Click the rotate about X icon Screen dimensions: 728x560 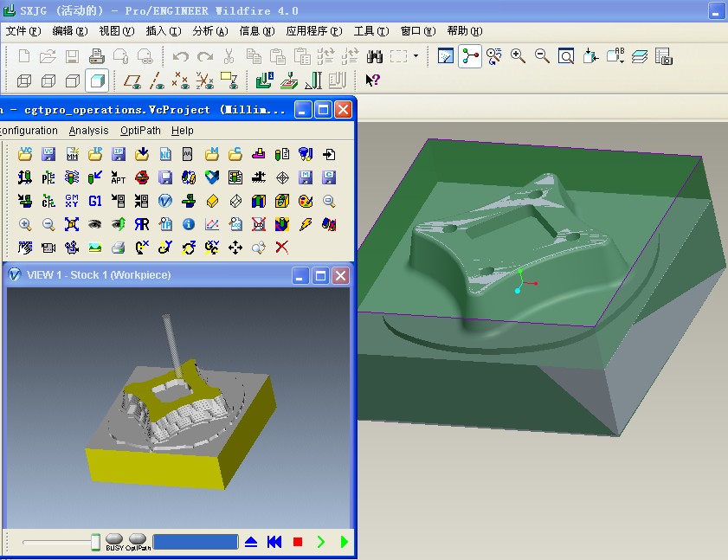point(142,248)
